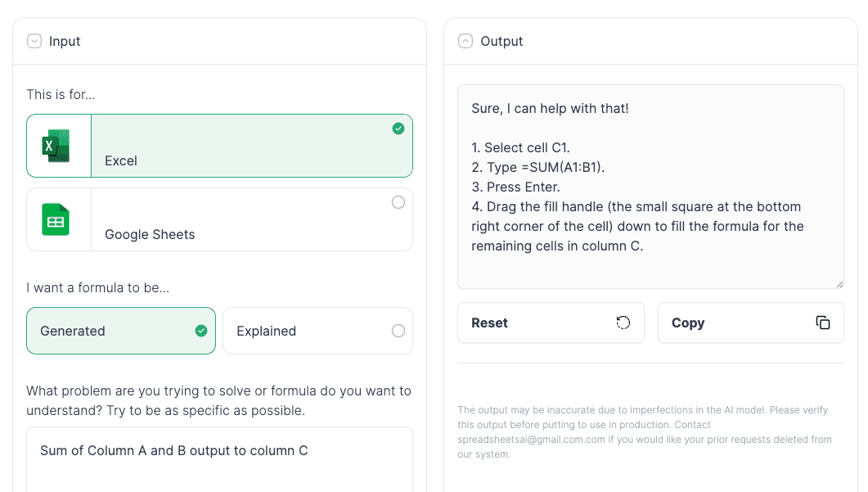Click the Output panel header title
Viewport: 868px width, 492px height.
pyautogui.click(x=501, y=41)
